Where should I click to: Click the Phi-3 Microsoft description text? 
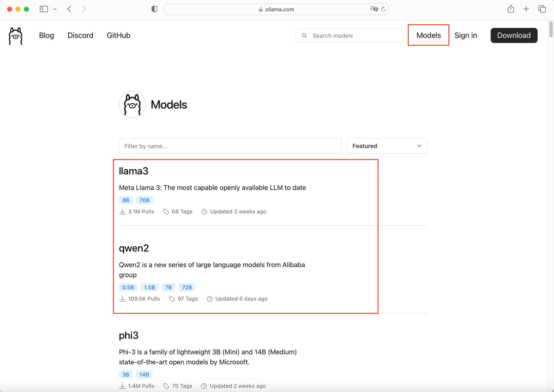pyautogui.click(x=208, y=357)
